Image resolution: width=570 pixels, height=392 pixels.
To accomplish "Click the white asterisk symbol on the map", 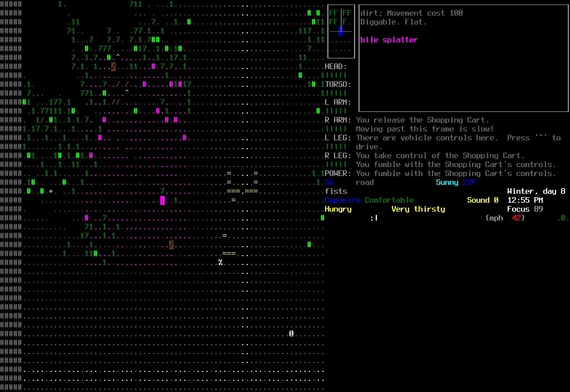I will click(51, 192).
